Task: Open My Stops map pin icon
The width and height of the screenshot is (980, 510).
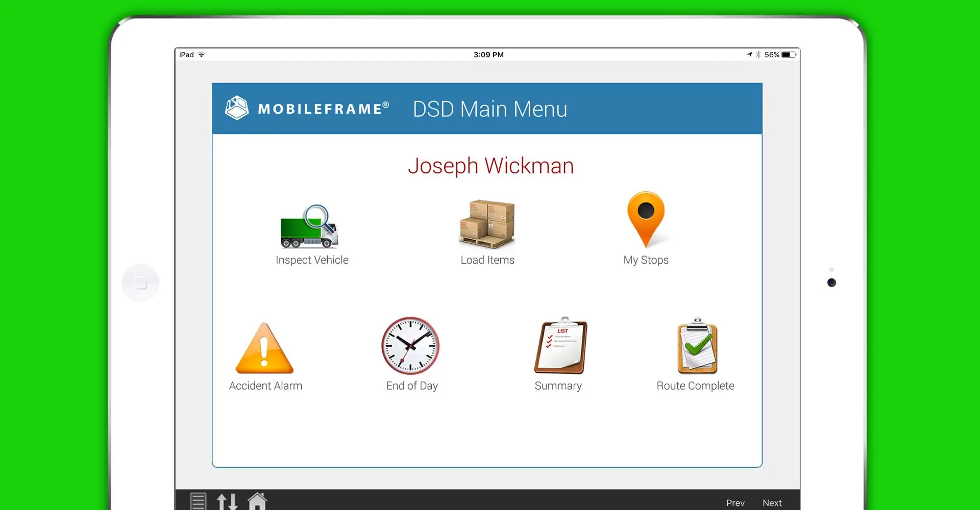Action: pos(646,220)
